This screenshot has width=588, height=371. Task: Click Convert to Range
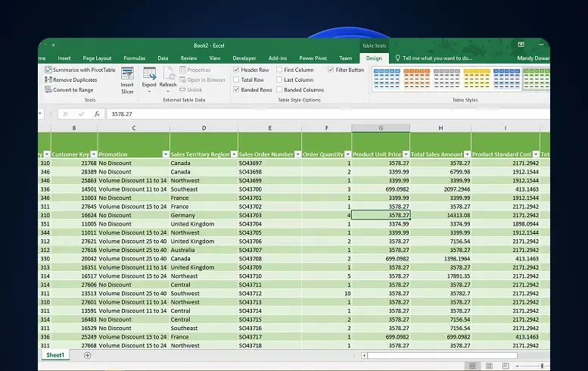click(73, 89)
